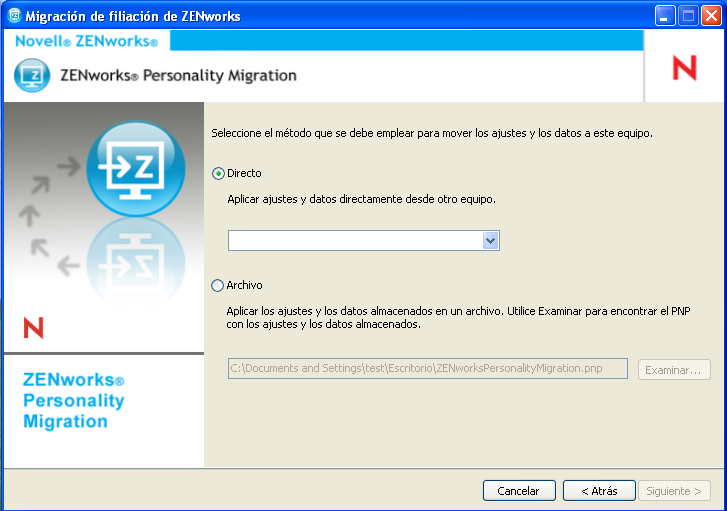Open the source computer dropdown arrow

point(490,241)
